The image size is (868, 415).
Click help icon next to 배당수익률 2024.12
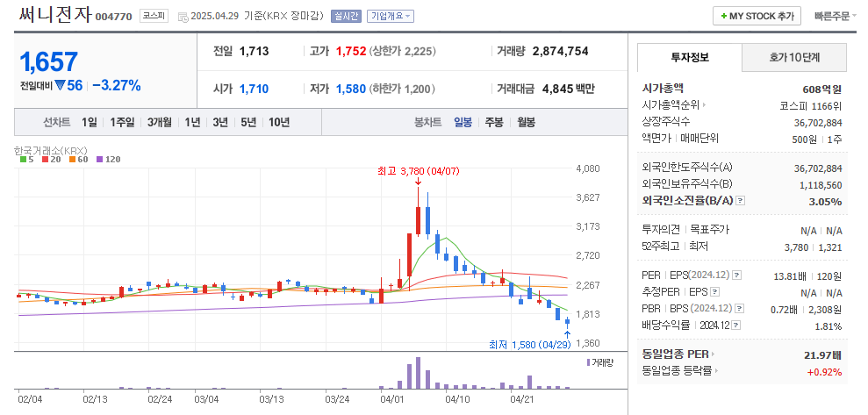[x=737, y=326]
